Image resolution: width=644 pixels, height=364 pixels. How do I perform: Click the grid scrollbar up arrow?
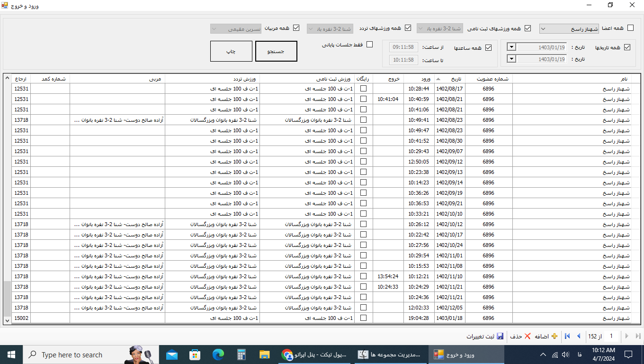coord(7,78)
